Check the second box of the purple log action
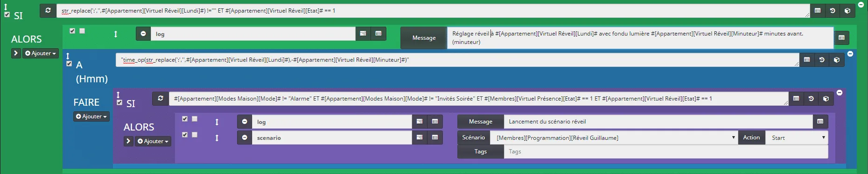 point(195,119)
